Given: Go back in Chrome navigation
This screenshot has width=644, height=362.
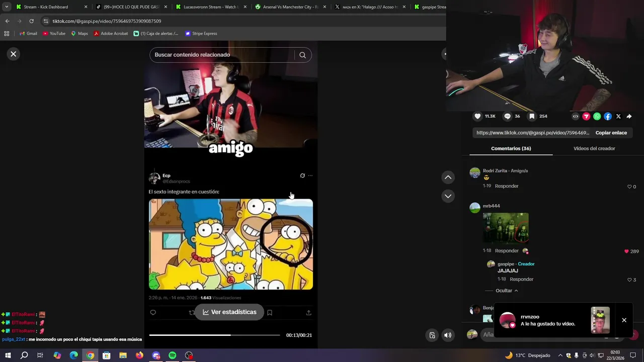Looking at the screenshot, I should pyautogui.click(x=7, y=21).
